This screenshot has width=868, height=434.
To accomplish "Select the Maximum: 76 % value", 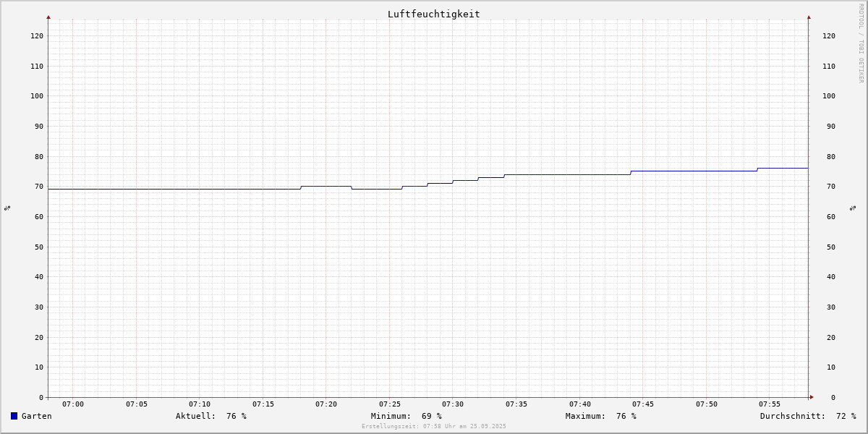I will coord(601,416).
